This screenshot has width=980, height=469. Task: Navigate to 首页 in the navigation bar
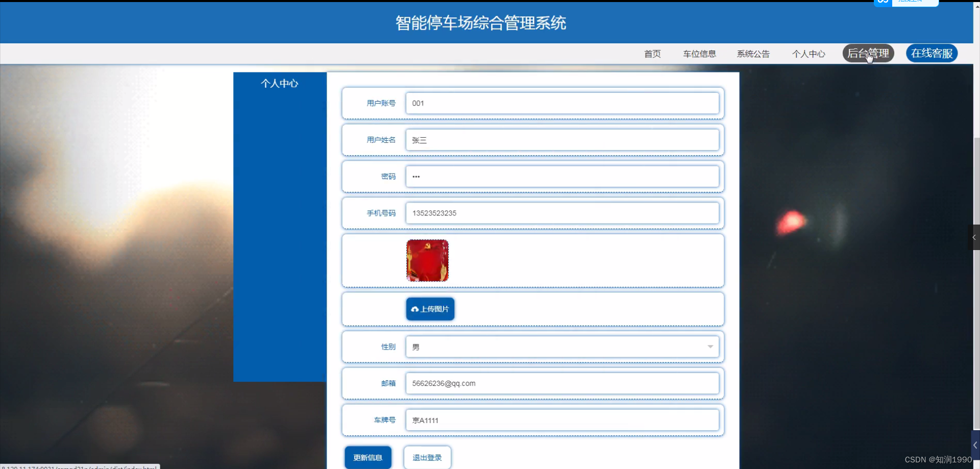[652, 54]
